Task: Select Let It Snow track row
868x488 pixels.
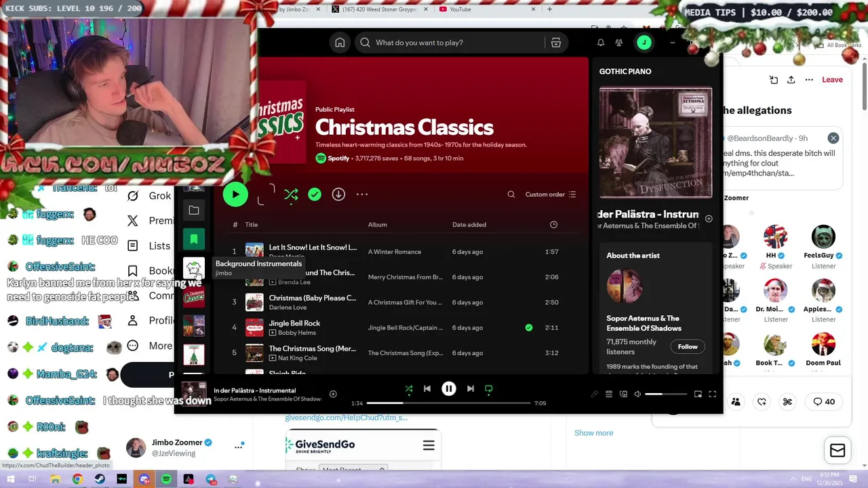Action: (400, 251)
